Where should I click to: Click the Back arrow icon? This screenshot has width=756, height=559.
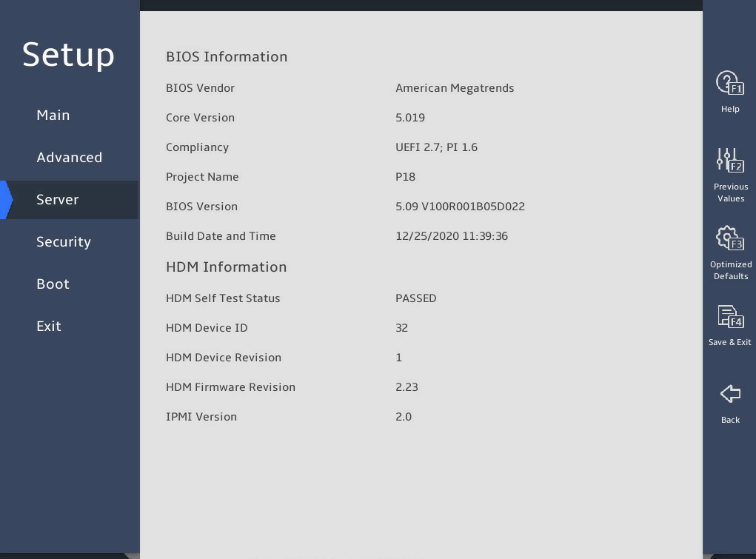730,394
